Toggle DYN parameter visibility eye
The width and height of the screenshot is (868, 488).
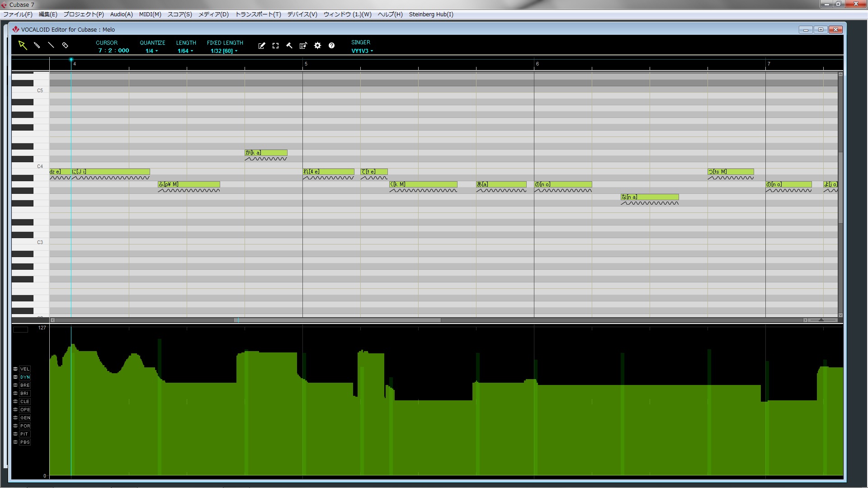15,377
